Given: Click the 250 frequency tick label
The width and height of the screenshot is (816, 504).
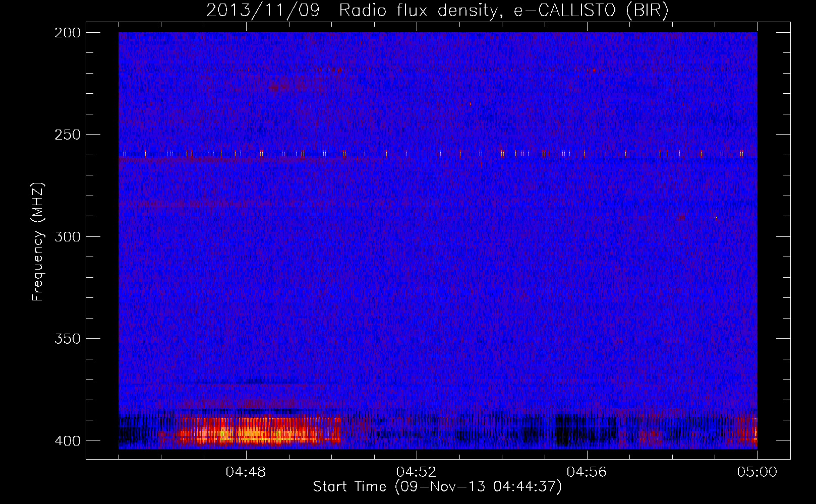Looking at the screenshot, I should click(68, 135).
